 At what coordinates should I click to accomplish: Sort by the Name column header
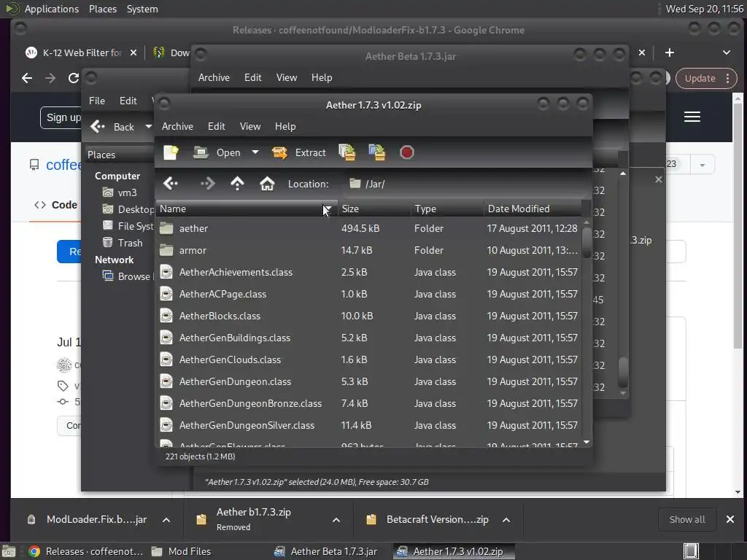[x=247, y=209]
